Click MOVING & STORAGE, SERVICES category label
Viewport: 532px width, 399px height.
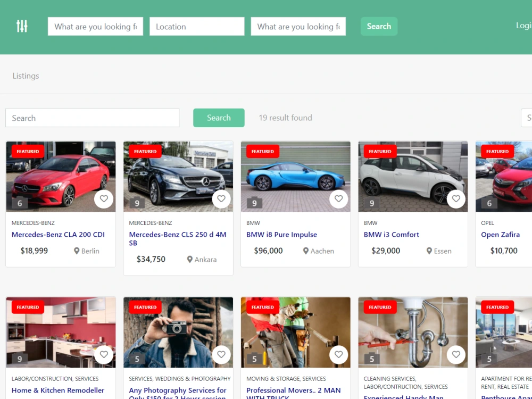tap(286, 379)
